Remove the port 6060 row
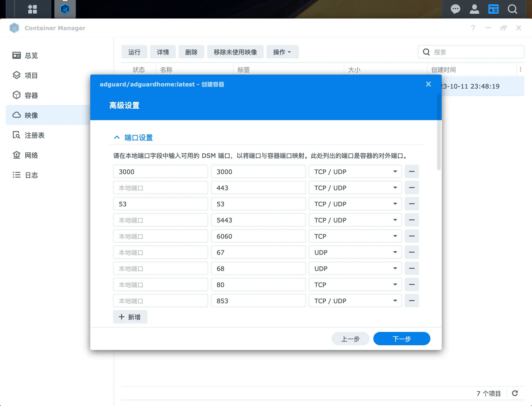The height and width of the screenshot is (406, 532). [412, 236]
